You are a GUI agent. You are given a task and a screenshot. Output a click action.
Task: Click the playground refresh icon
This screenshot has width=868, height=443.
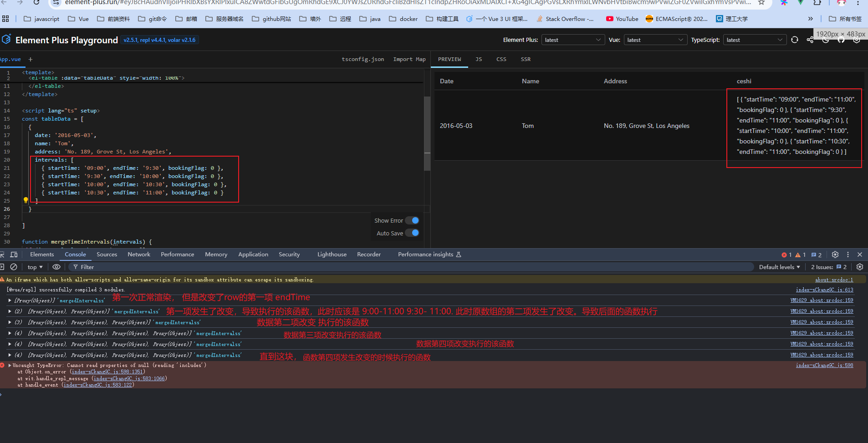795,40
